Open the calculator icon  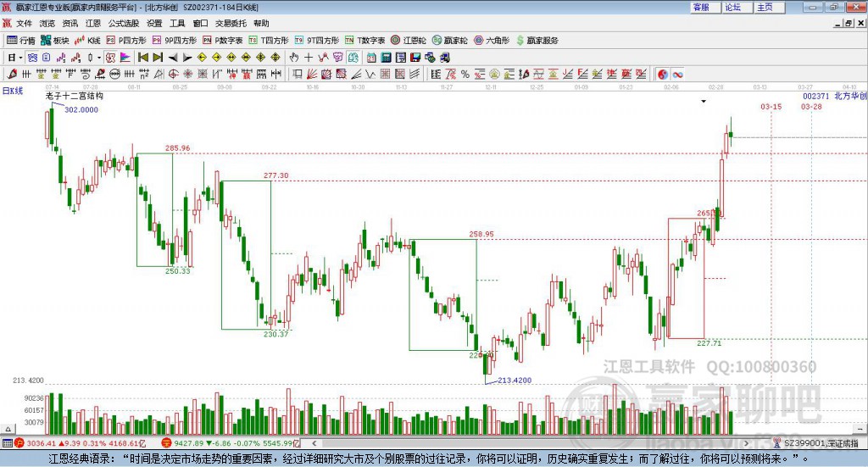point(386,58)
